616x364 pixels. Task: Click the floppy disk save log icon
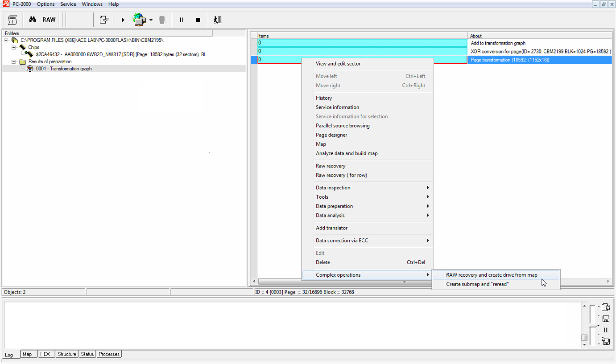pos(606,319)
